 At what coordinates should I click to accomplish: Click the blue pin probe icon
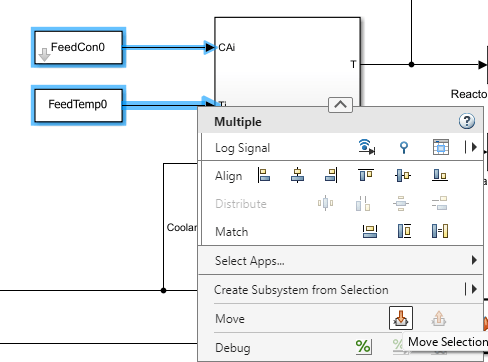[404, 147]
